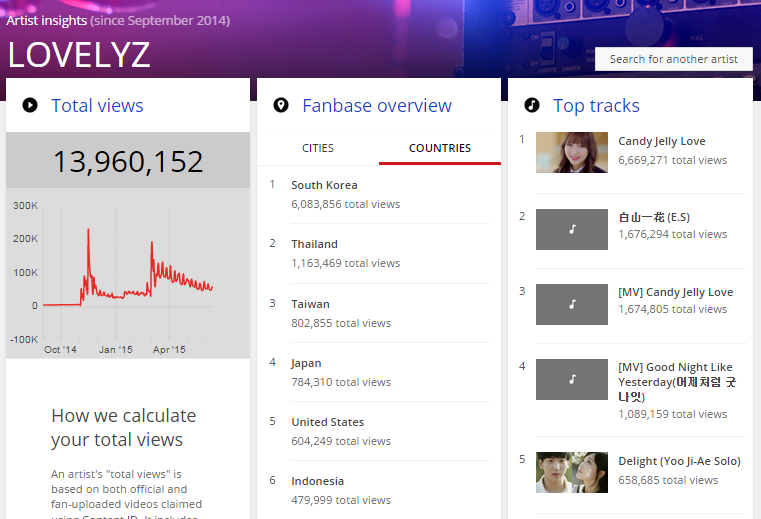Click the 白山一花 (E.S) track title

(654, 217)
